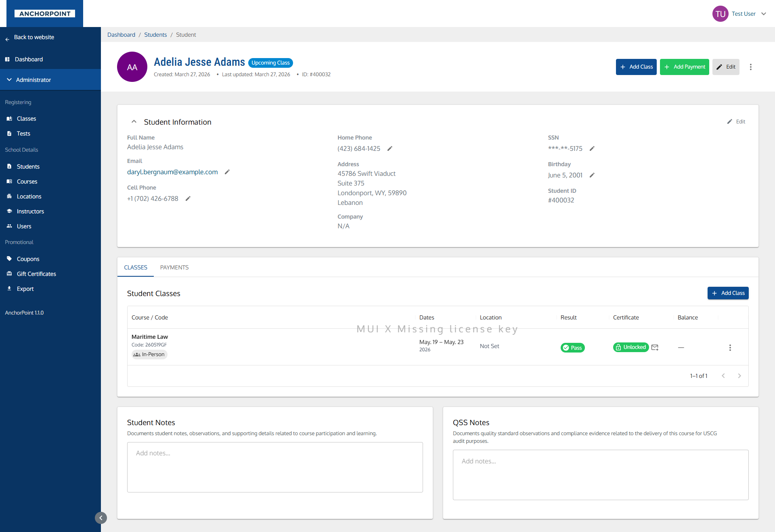
Task: Open Maritime Law row three-dot menu
Action: click(730, 347)
